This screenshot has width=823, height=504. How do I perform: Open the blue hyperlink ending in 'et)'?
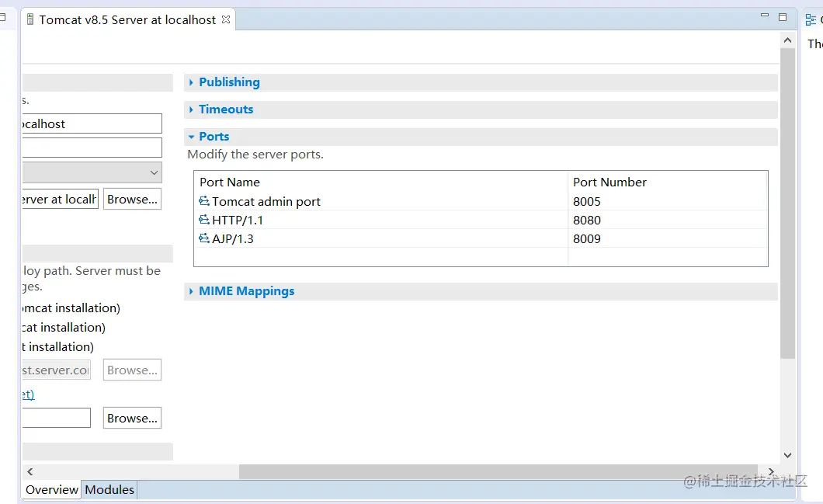pyautogui.click(x=29, y=395)
